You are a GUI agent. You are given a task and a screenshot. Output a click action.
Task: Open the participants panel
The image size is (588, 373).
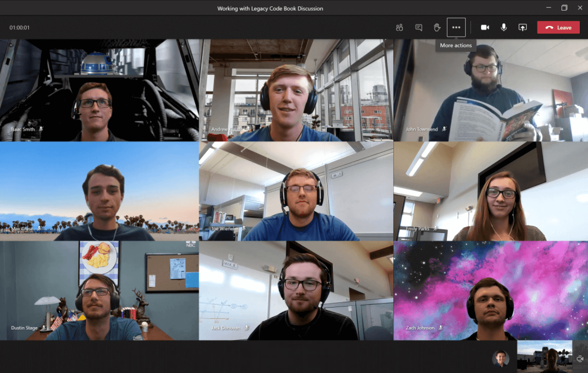399,27
